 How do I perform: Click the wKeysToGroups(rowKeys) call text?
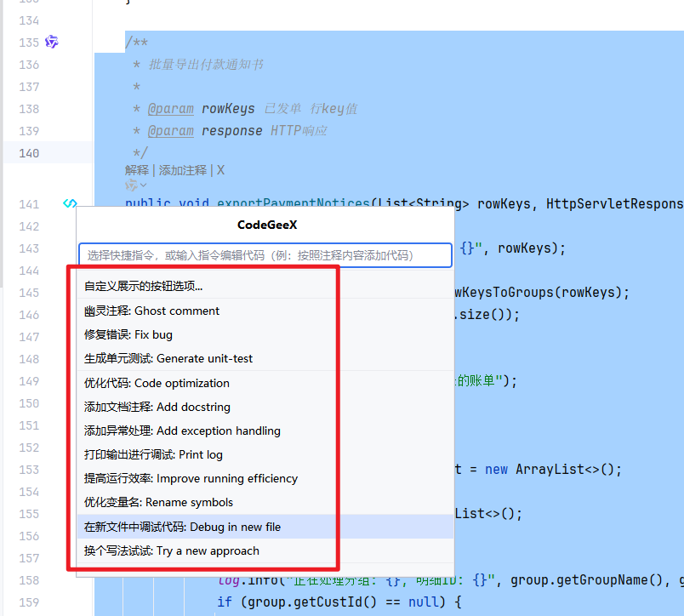[538, 293]
